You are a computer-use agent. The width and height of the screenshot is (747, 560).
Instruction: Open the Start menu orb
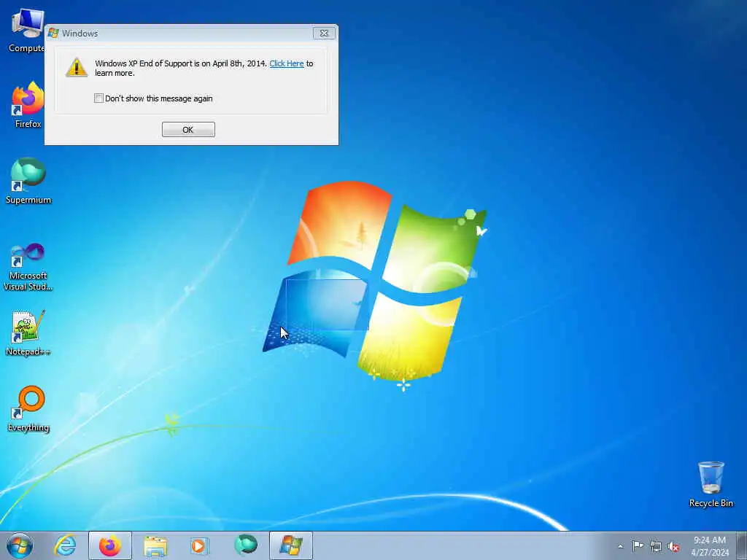[20, 545]
